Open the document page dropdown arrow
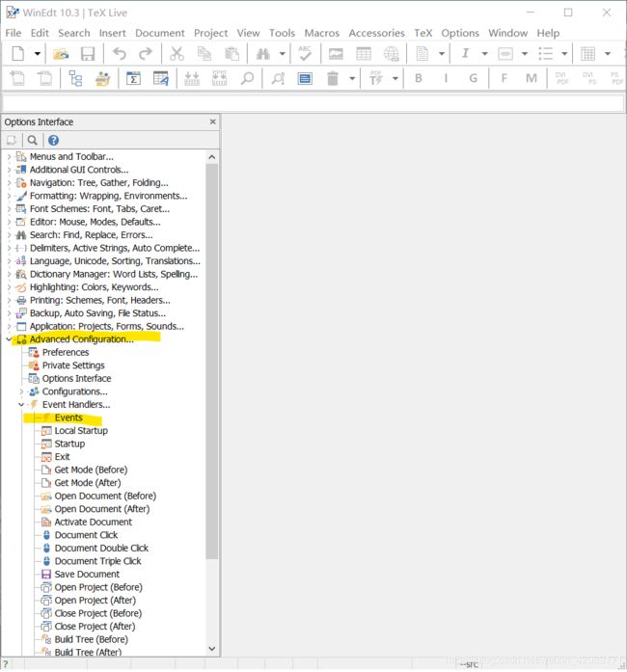The width and height of the screenshot is (627, 672). (441, 54)
